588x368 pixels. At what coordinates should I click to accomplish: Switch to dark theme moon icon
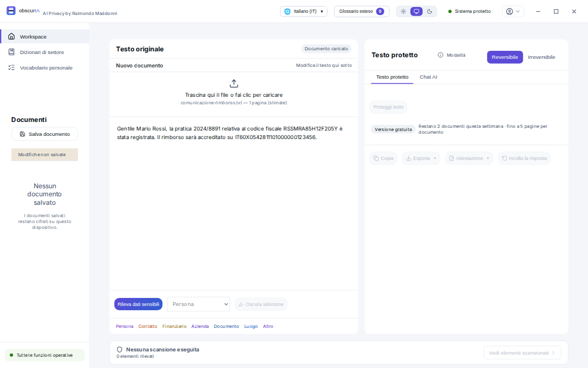429,11
